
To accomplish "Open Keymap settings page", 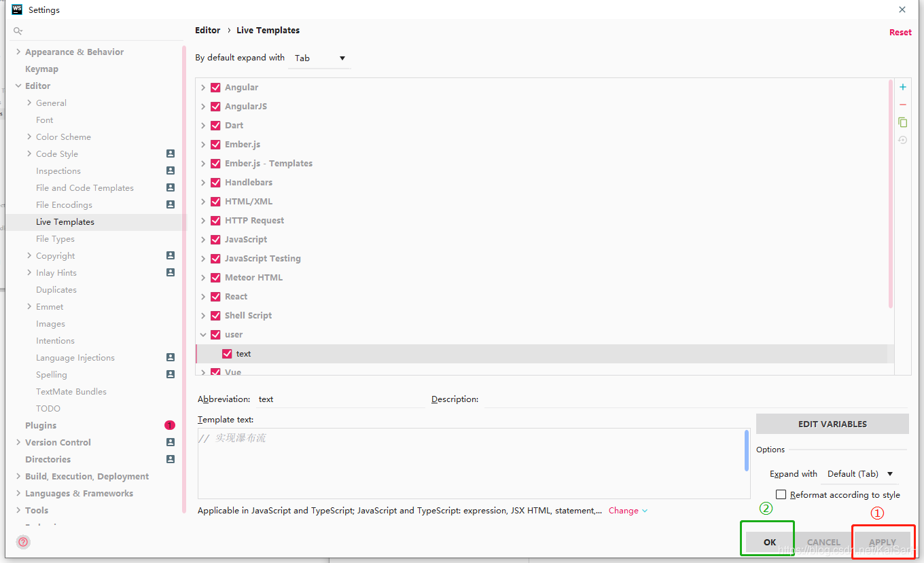I will tap(41, 69).
